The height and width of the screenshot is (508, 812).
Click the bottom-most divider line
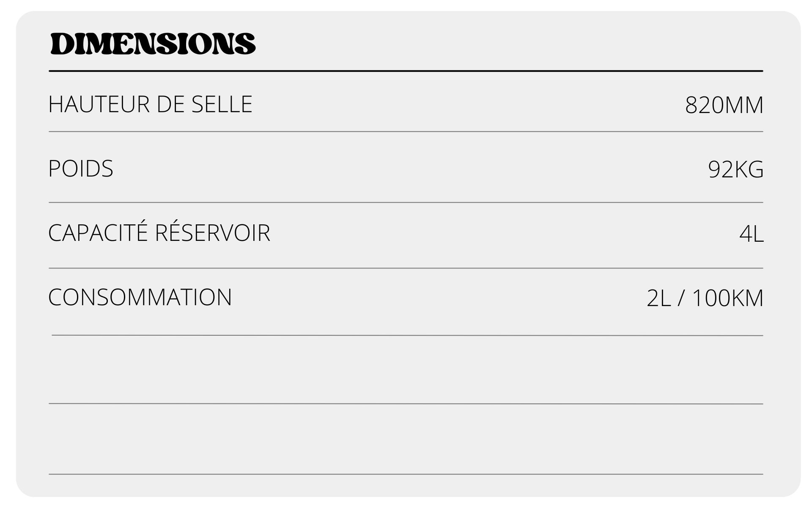coord(406,474)
